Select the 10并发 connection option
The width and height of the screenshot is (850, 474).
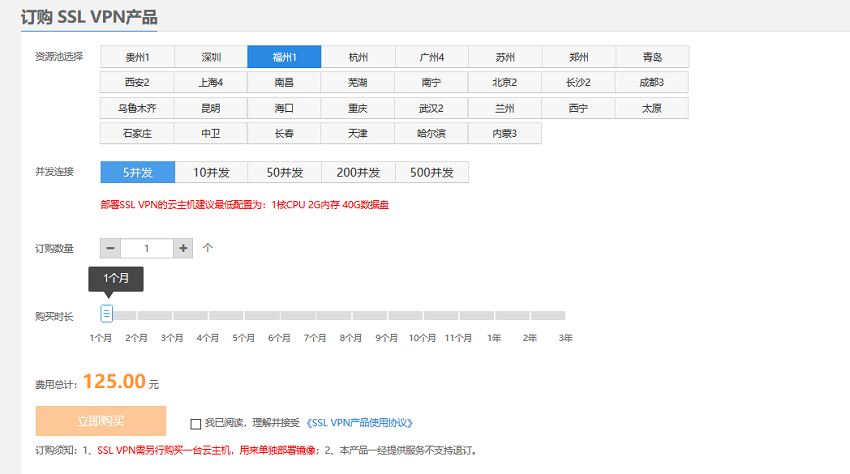[x=212, y=173]
